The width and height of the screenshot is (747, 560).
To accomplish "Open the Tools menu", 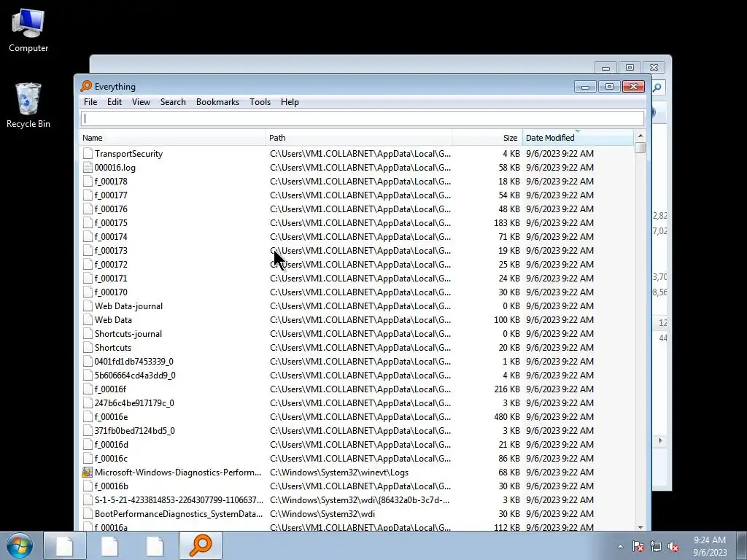I will tap(260, 102).
